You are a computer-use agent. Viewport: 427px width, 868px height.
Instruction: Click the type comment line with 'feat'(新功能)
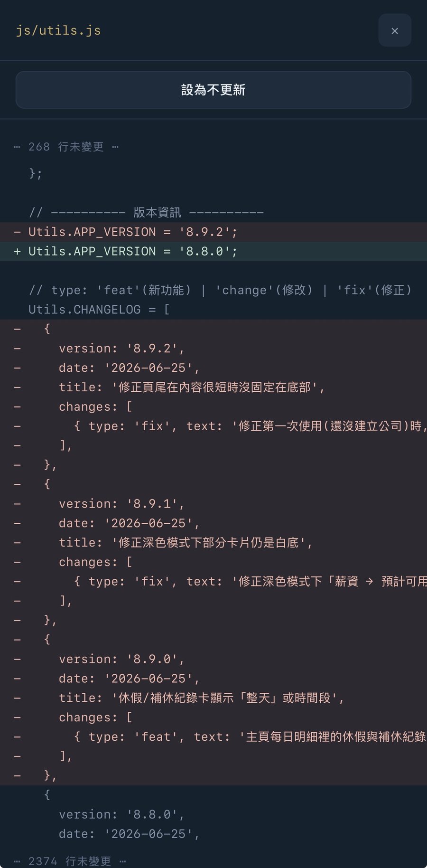click(220, 290)
